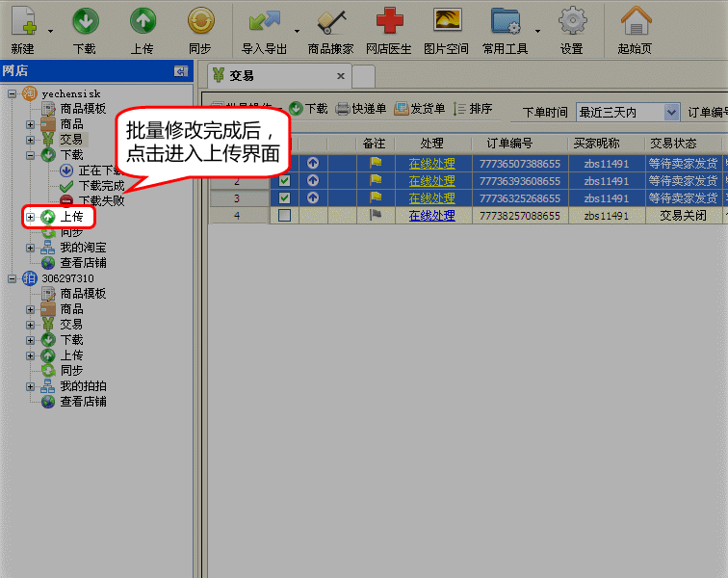Click 查看店铺 globe icon under yechensisk
The height and width of the screenshot is (578, 728).
coord(48,263)
